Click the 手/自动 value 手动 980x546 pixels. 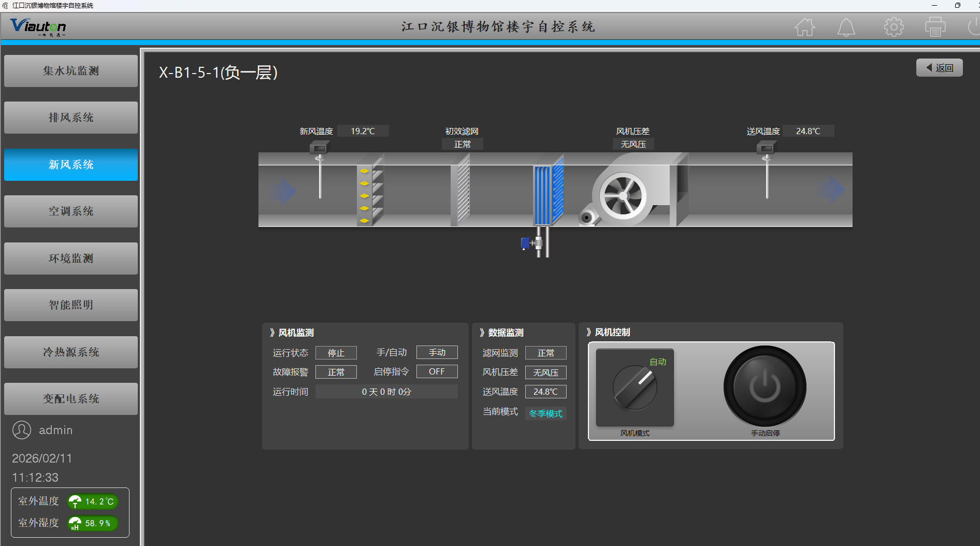(x=437, y=352)
